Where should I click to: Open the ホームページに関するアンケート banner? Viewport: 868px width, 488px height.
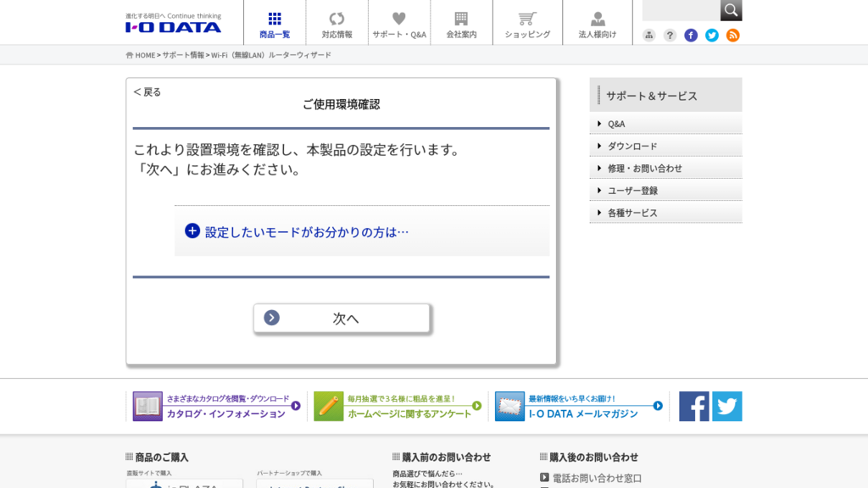click(398, 407)
